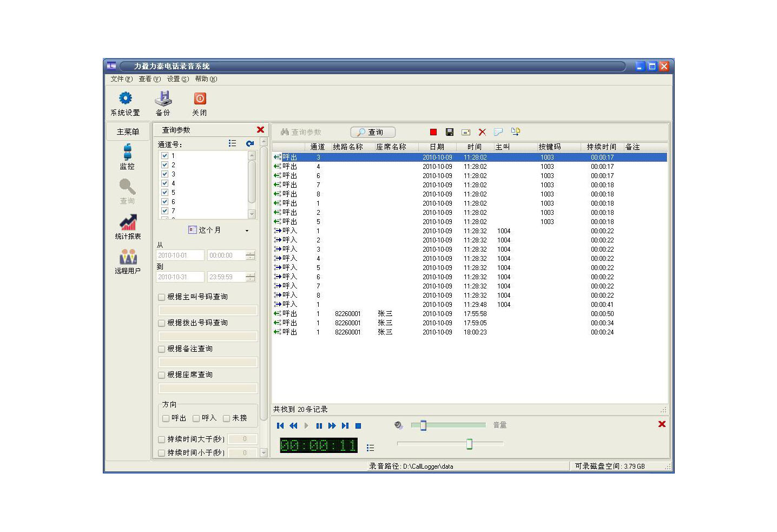Screen dimensions: 777x532
Task: Click the 音量 volume slider handle
Action: tap(423, 425)
